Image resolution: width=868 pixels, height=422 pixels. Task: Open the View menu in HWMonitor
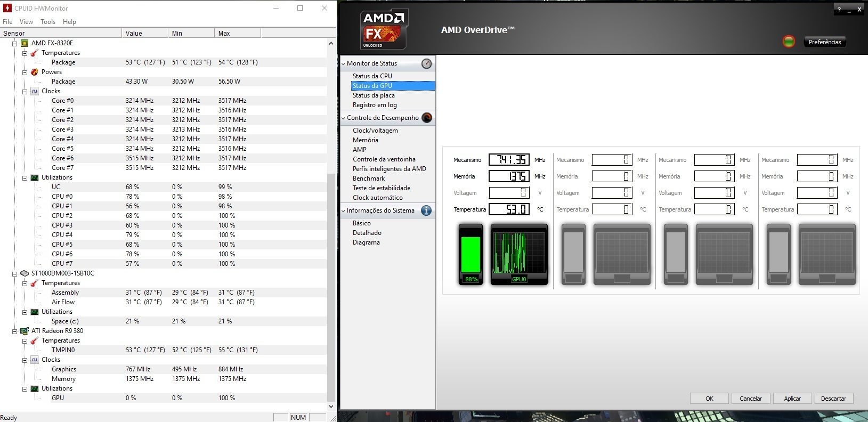point(26,22)
